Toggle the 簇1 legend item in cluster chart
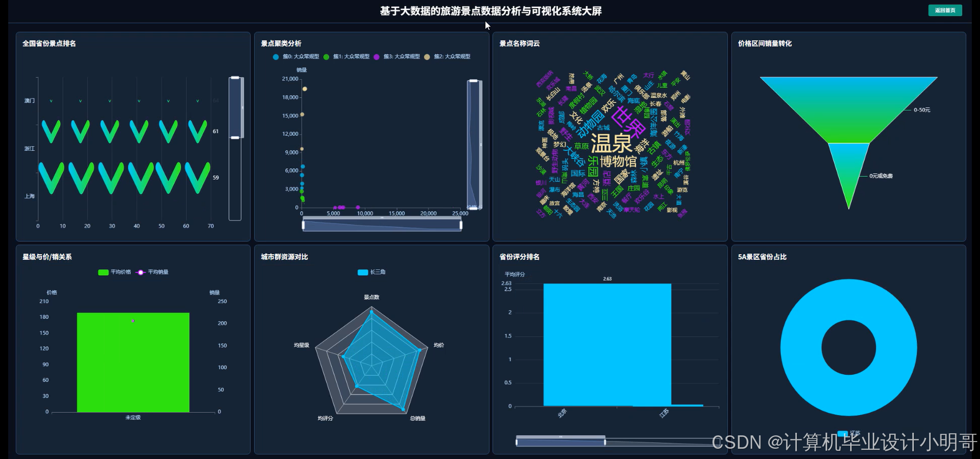The width and height of the screenshot is (980, 459). tap(346, 56)
